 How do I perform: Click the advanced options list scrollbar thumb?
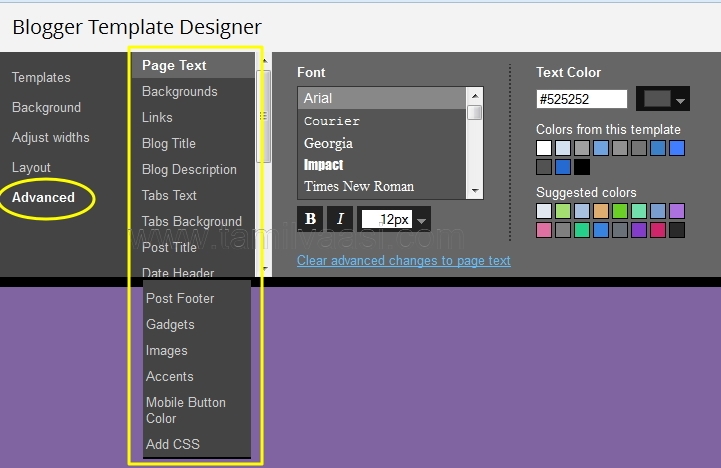263,116
